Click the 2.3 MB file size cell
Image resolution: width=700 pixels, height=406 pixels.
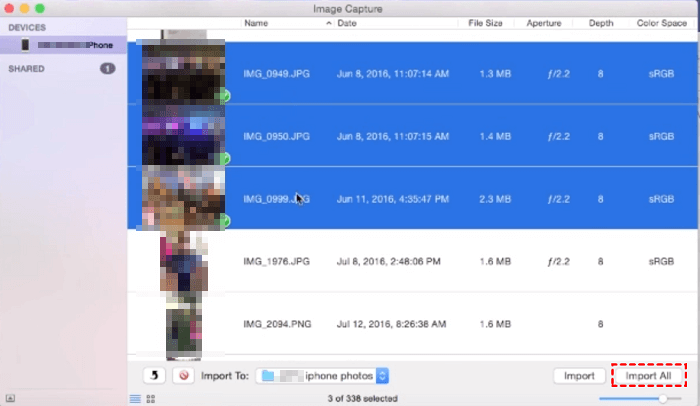click(x=495, y=199)
